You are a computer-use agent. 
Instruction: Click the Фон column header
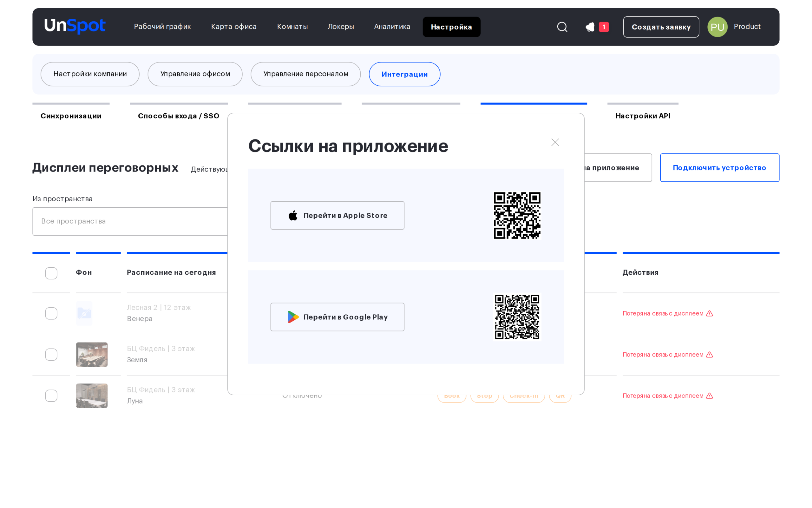pyautogui.click(x=84, y=272)
